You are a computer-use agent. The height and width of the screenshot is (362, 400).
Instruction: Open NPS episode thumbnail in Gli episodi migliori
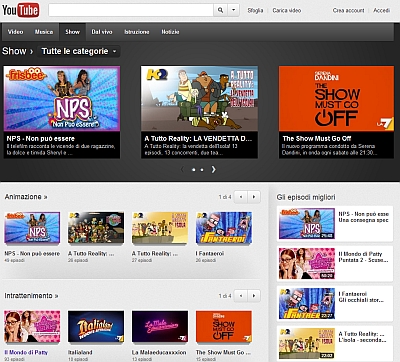coord(307,223)
